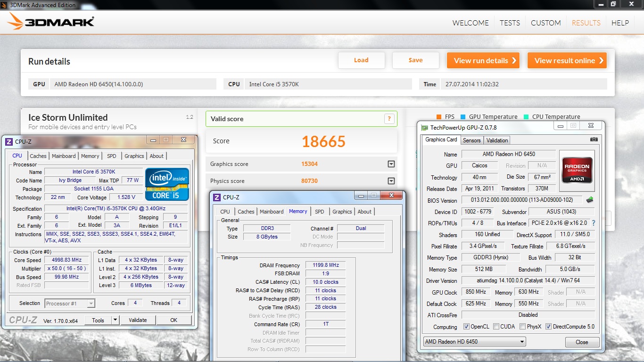Click the 3DMark title bar application icon
Image resolution: width=644 pixels, height=362 pixels.
[4, 5]
